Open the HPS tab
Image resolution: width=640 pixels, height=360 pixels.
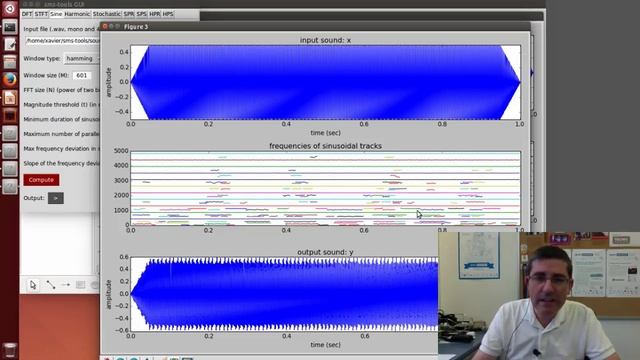(x=168, y=14)
